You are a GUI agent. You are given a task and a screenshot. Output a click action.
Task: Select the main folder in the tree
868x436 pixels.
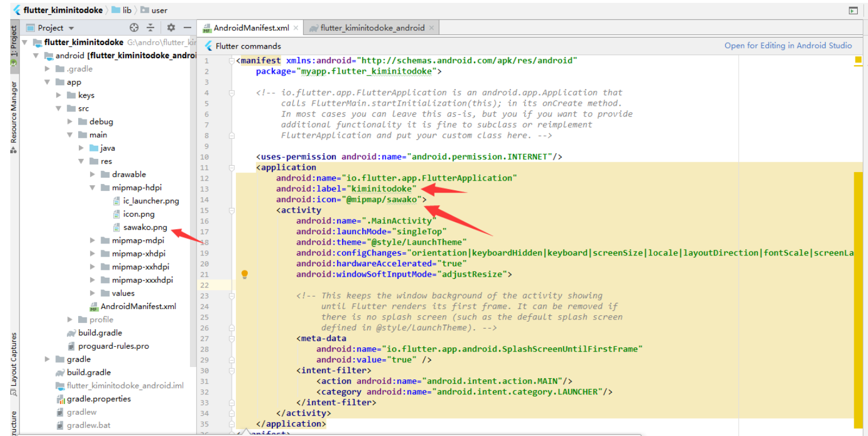point(98,135)
